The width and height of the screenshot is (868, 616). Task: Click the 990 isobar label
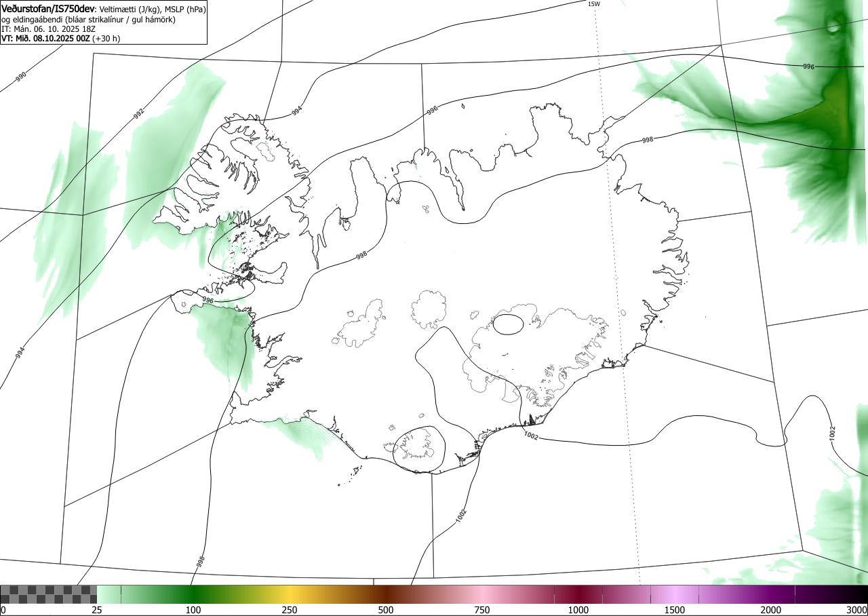[21, 76]
